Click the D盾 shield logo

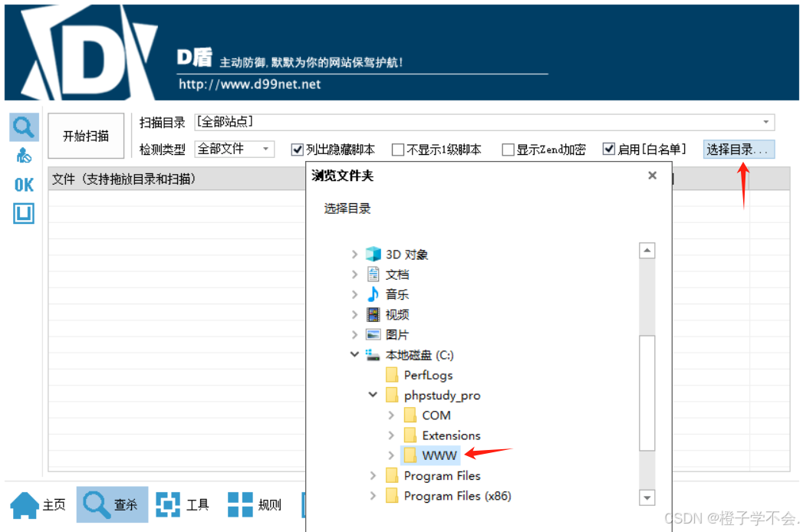(91, 53)
